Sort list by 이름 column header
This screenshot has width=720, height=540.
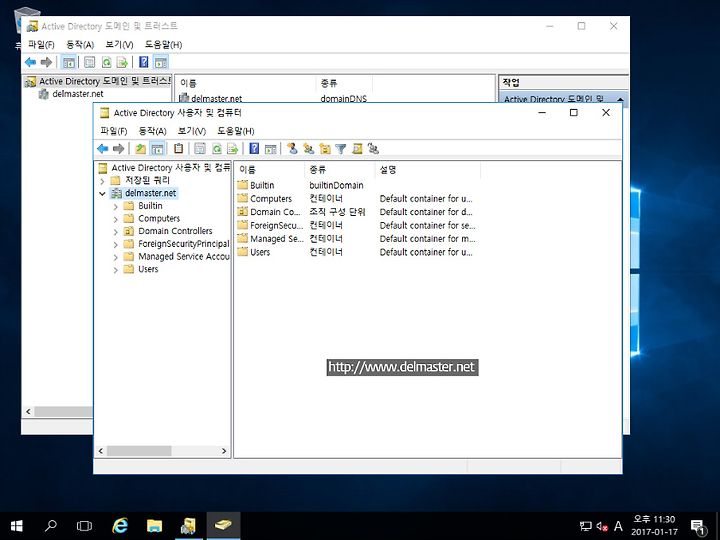269,170
